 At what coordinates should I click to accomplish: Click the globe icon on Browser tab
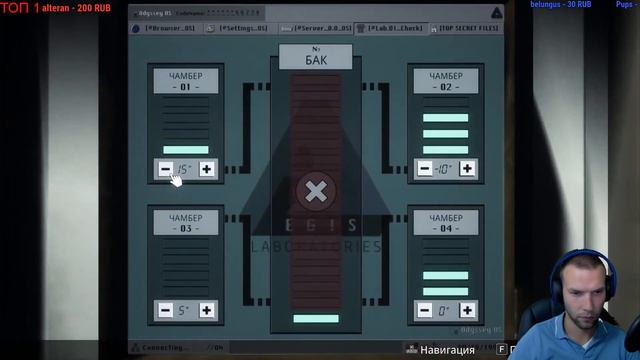tap(136, 29)
